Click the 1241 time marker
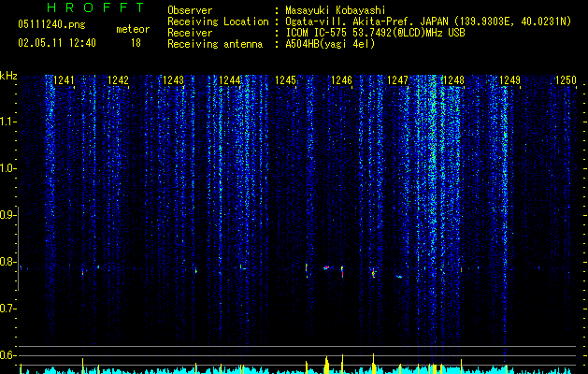The height and width of the screenshot is (374, 588). click(x=64, y=80)
